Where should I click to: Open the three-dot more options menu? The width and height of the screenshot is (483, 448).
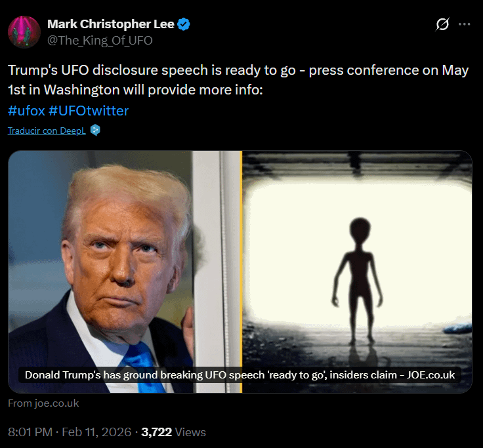[x=464, y=24]
